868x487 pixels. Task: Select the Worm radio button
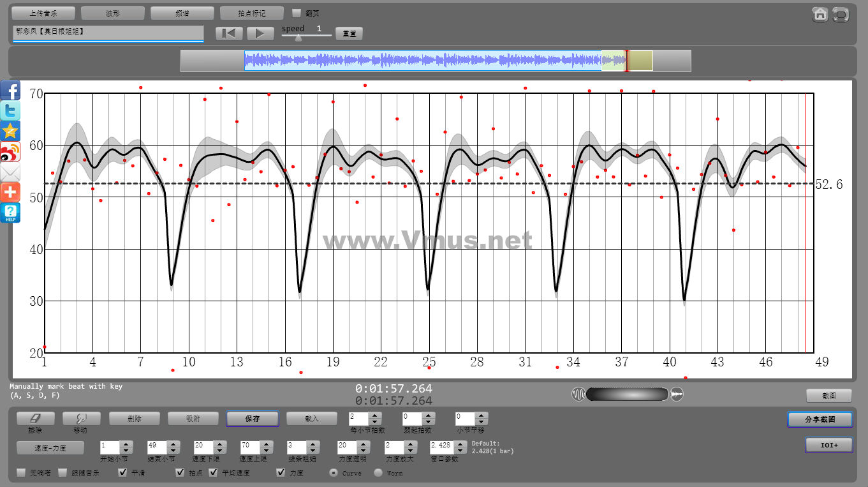tap(378, 473)
